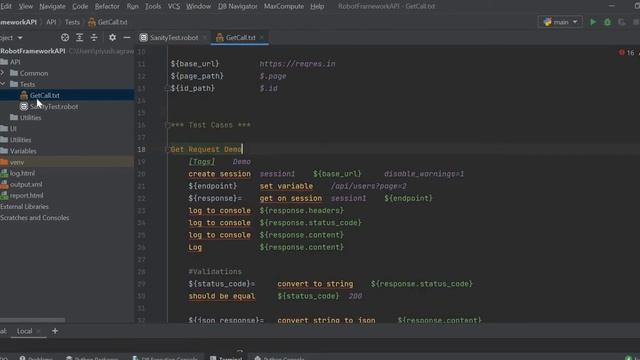The image size is (640, 360).
Task: Open the MaxCompute menu
Action: 284,6
